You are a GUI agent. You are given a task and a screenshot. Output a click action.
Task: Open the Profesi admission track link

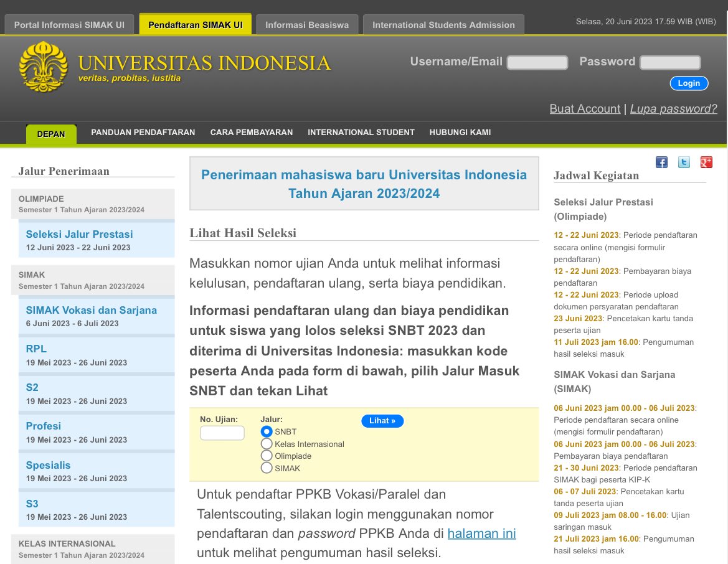44,426
